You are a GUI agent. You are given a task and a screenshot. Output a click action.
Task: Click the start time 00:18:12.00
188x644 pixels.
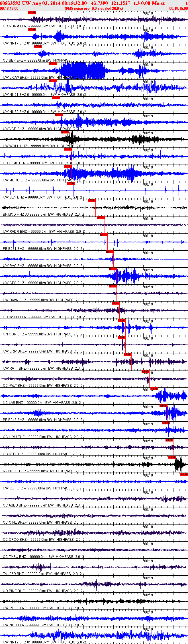[x=9, y=9]
